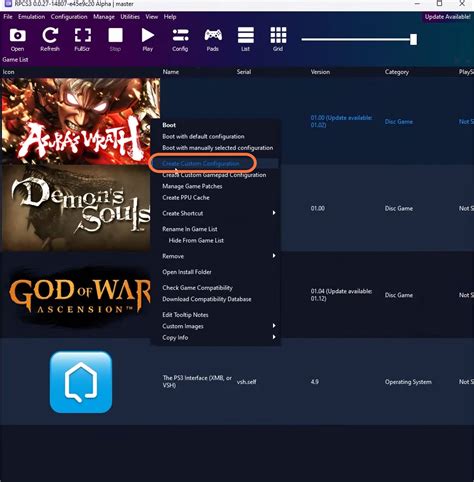
Task: Sort by the Serial column header
Action: [244, 72]
